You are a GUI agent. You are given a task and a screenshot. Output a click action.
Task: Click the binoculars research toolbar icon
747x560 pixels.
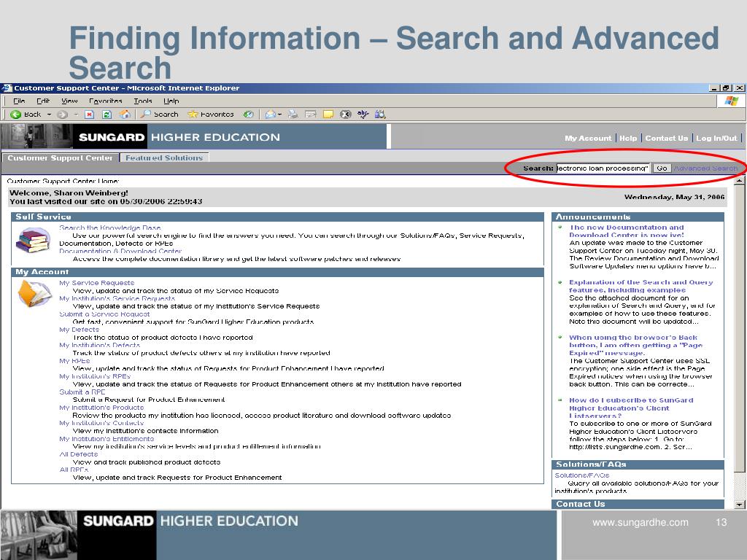tap(380, 114)
